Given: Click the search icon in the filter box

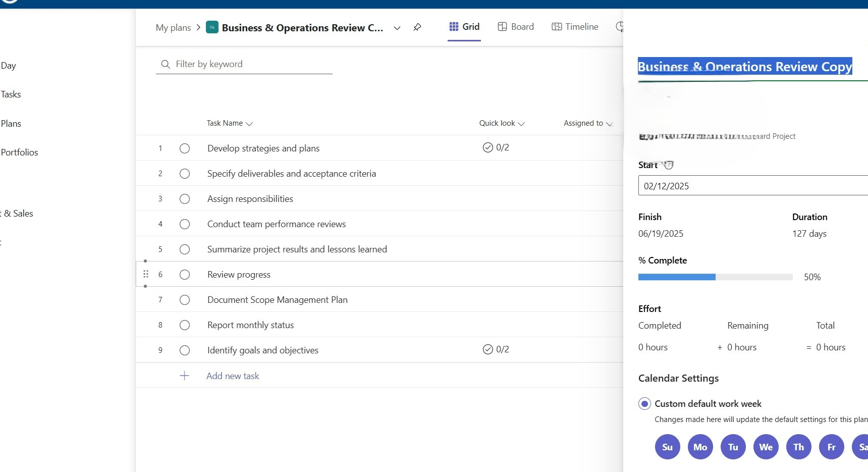Looking at the screenshot, I should [x=165, y=64].
